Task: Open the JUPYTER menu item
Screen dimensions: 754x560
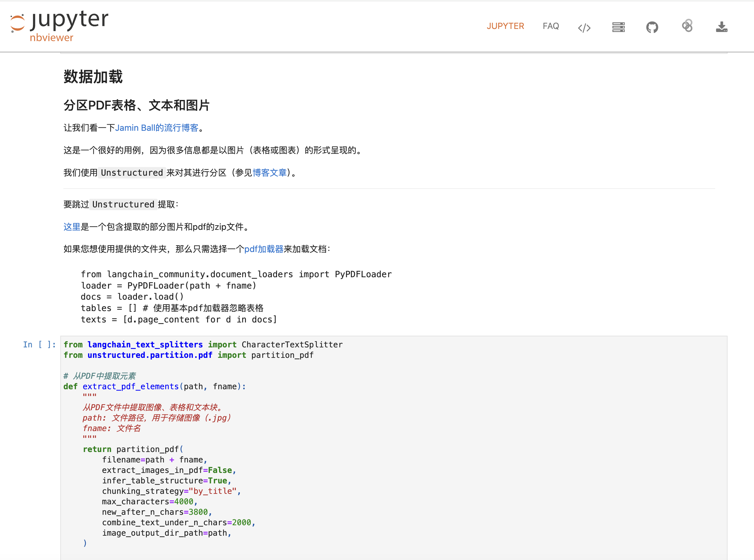Action: (x=505, y=26)
